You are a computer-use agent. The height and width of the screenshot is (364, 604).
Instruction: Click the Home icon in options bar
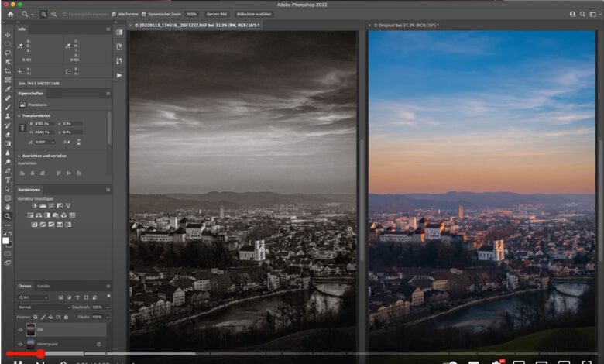[10, 14]
